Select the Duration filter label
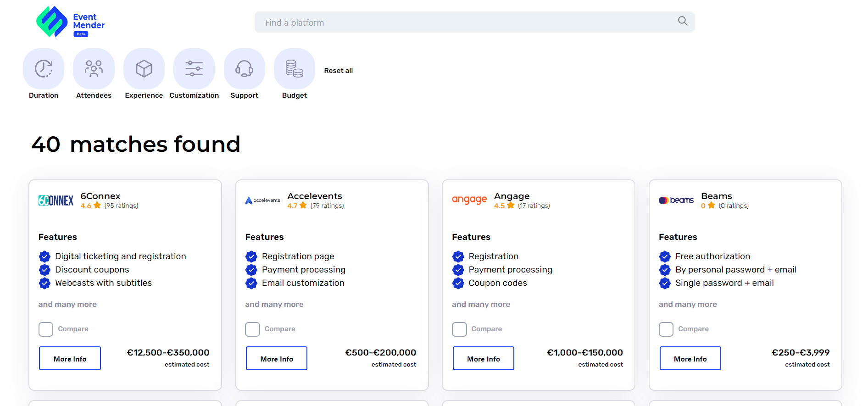868x406 pixels. click(x=44, y=95)
